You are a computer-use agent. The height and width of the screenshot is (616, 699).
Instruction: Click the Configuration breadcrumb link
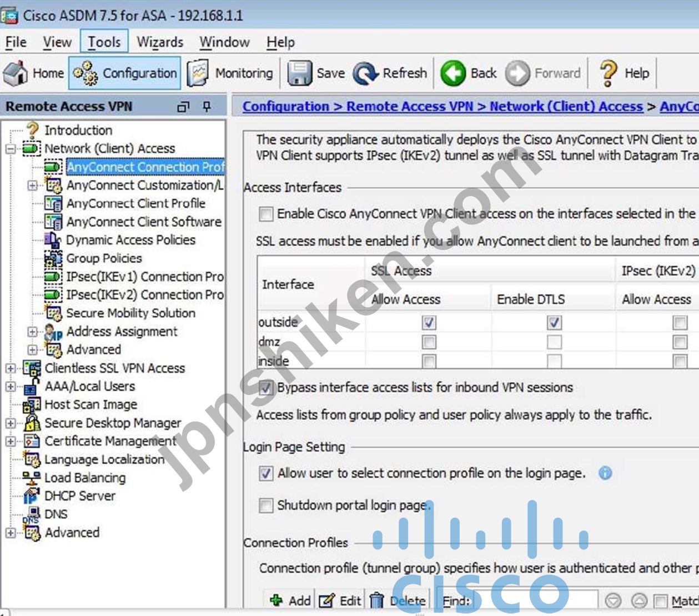286,107
